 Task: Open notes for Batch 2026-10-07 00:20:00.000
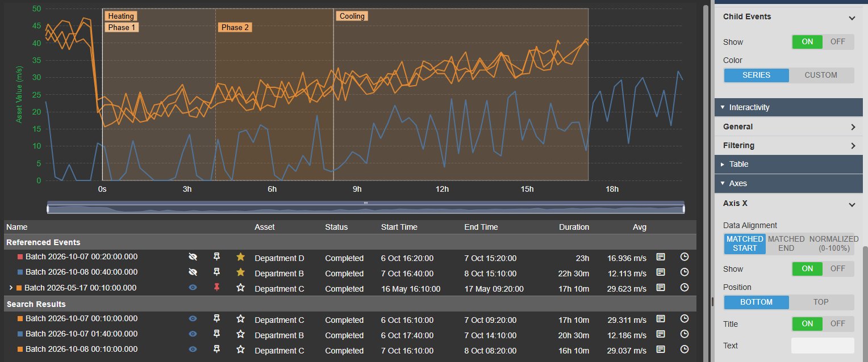(661, 257)
